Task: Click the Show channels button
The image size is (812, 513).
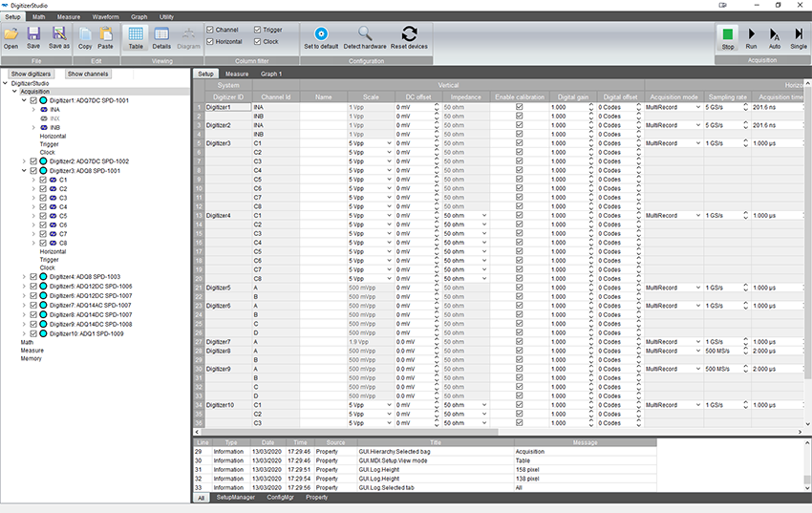Action: tap(88, 74)
